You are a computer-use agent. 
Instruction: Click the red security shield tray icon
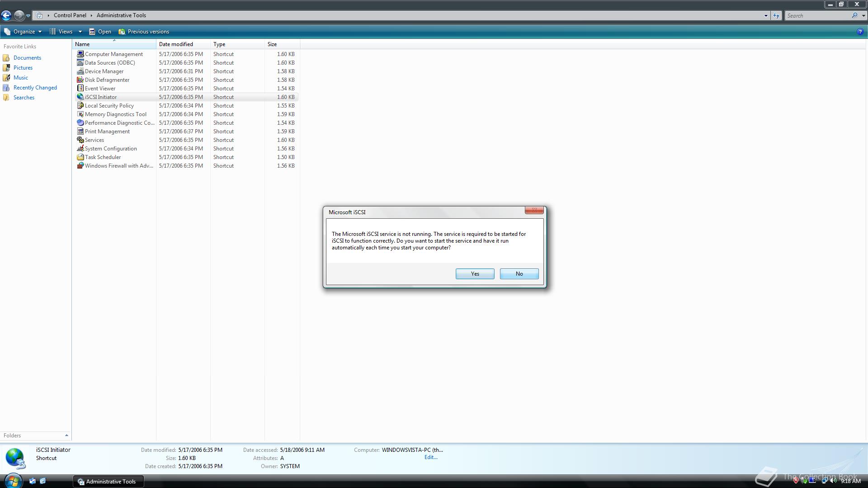pyautogui.click(x=796, y=481)
